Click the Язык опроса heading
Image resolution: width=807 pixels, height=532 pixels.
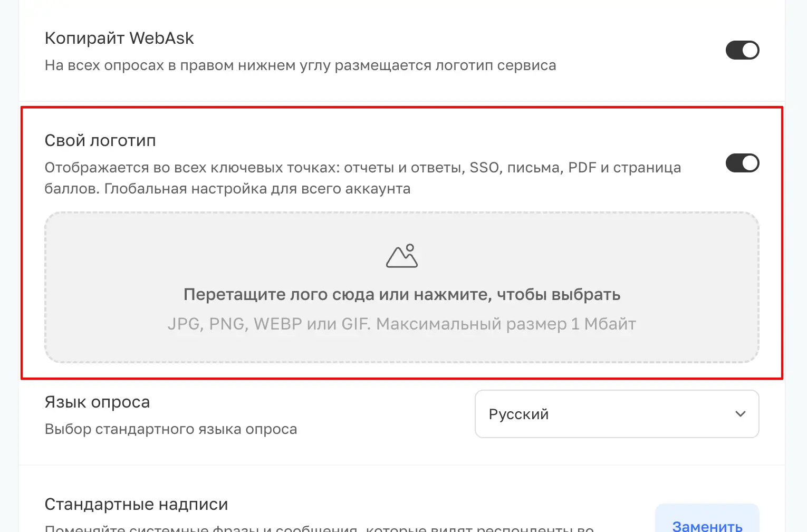click(x=97, y=402)
